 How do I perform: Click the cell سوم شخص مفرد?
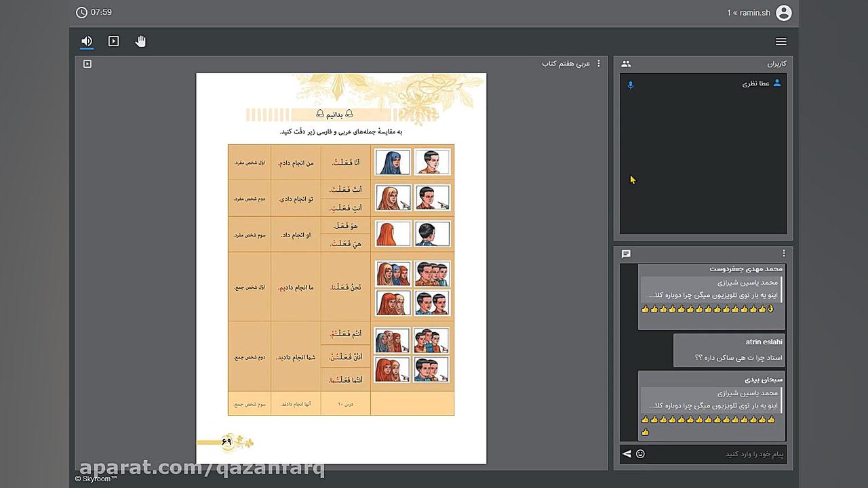tap(250, 235)
